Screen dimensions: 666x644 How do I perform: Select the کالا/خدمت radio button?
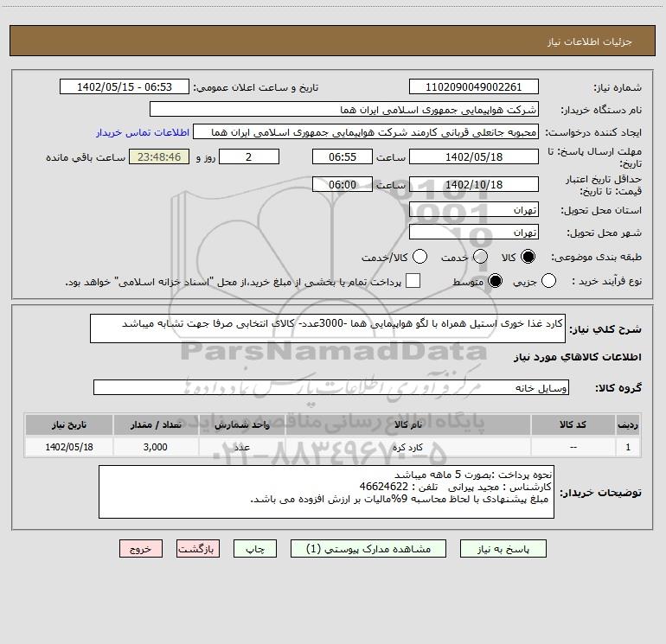[x=419, y=257]
